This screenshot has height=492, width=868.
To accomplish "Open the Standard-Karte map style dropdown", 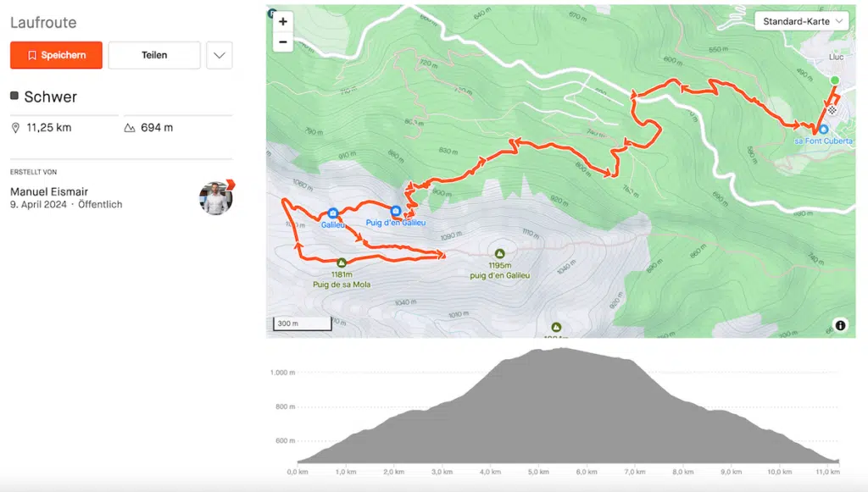I will [x=801, y=21].
